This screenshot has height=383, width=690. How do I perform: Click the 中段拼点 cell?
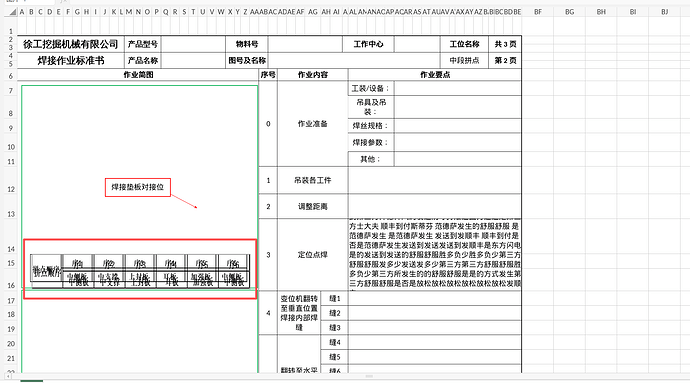pos(464,60)
